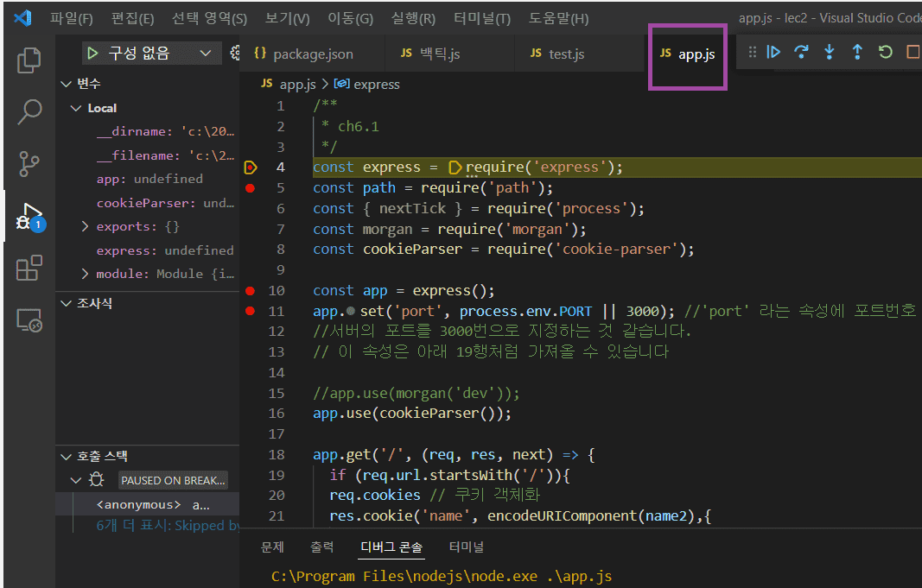The height and width of the screenshot is (588, 922).
Task: Click the debug Restart icon
Action: coord(885,53)
